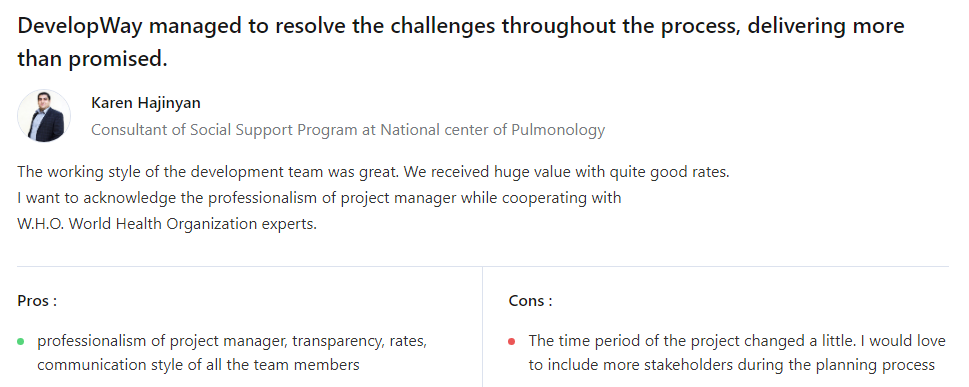969x387 pixels.
Task: Click the 'include more stakeholders' cons line
Action: pos(731,365)
